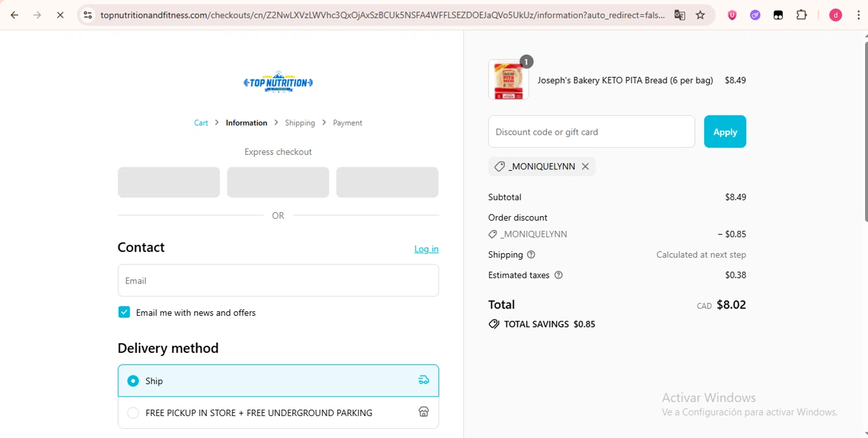
Task: Click the Top Nutrition logo
Action: [278, 82]
